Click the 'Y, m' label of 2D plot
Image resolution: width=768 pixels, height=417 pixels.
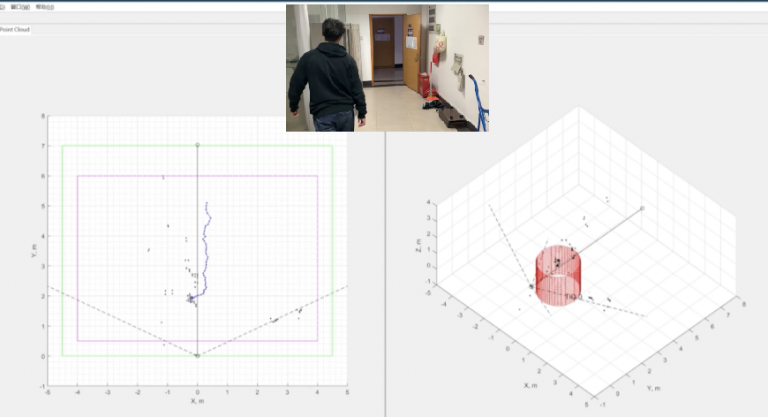tap(33, 252)
